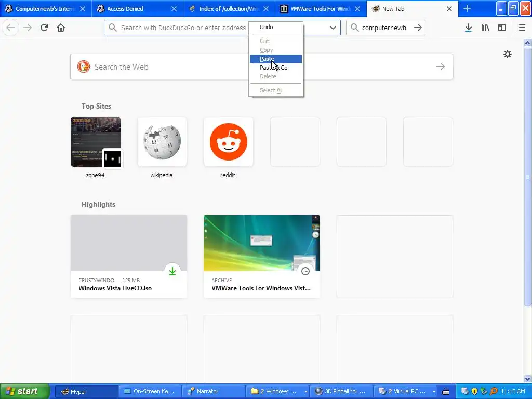Switch to On-Screen Keyboard taskbar button

click(x=150, y=391)
